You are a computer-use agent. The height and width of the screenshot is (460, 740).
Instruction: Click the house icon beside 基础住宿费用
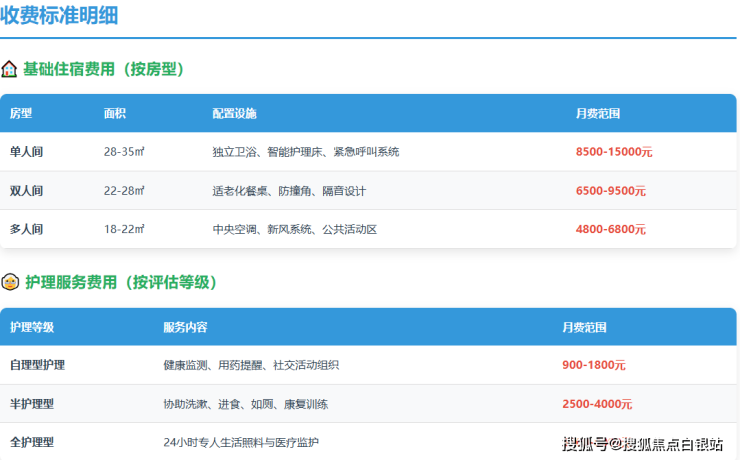click(x=9, y=69)
